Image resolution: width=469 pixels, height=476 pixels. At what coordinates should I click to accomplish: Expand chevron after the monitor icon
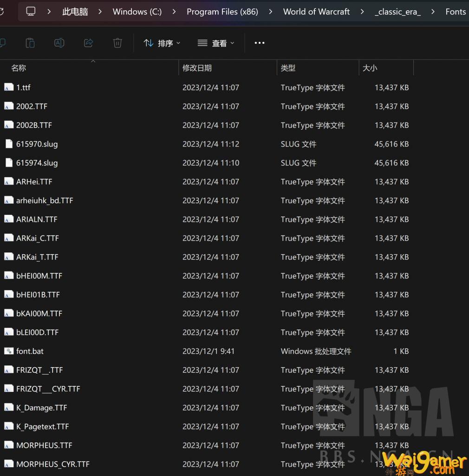coord(49,12)
